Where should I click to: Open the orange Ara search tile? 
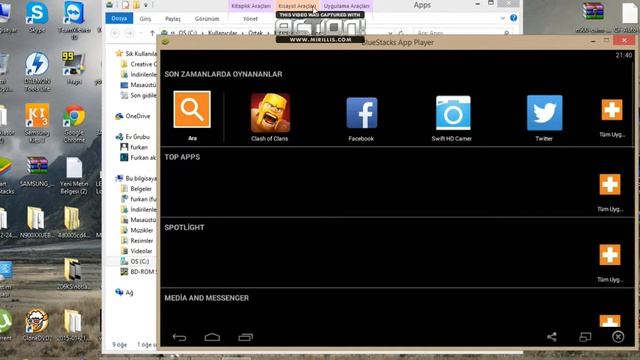pos(192,109)
